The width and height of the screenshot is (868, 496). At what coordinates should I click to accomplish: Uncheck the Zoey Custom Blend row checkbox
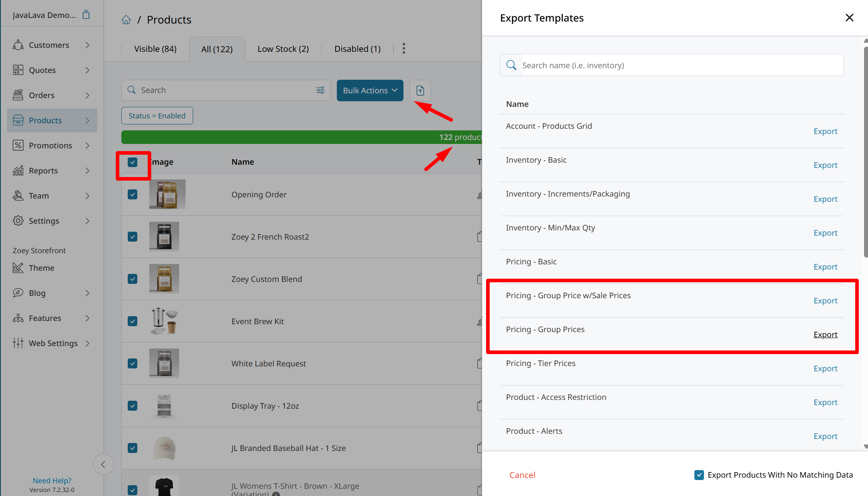pos(132,279)
